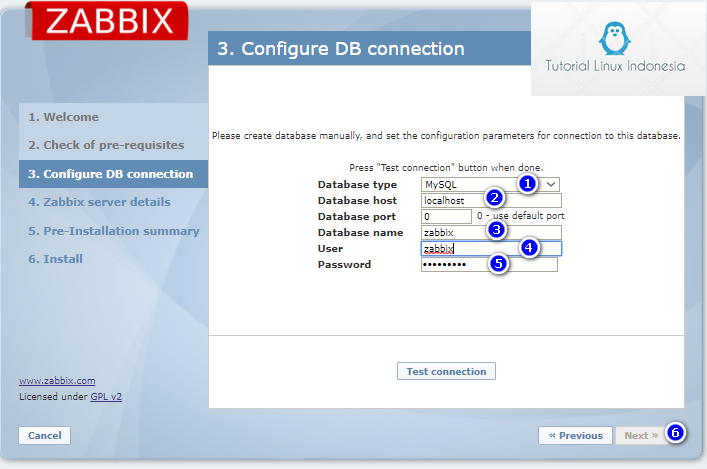Select step 3. Configure DB connection
This screenshot has height=469, width=707.
coord(113,174)
